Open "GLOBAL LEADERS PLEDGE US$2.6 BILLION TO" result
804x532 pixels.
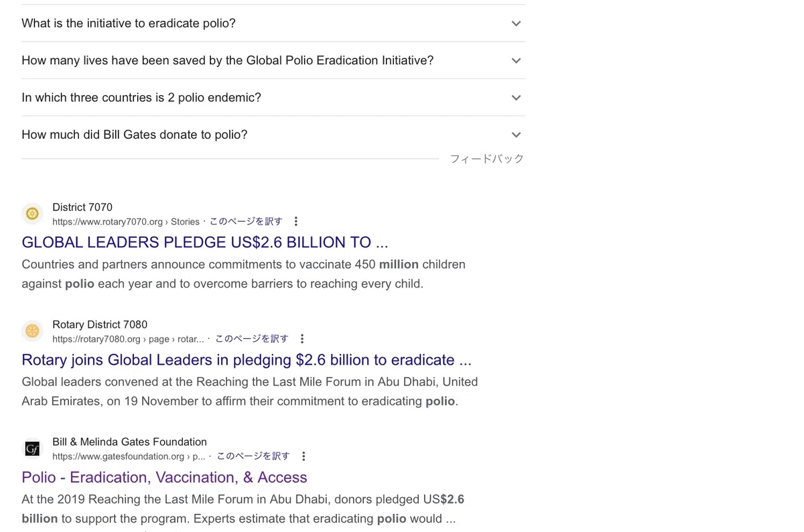pos(205,242)
